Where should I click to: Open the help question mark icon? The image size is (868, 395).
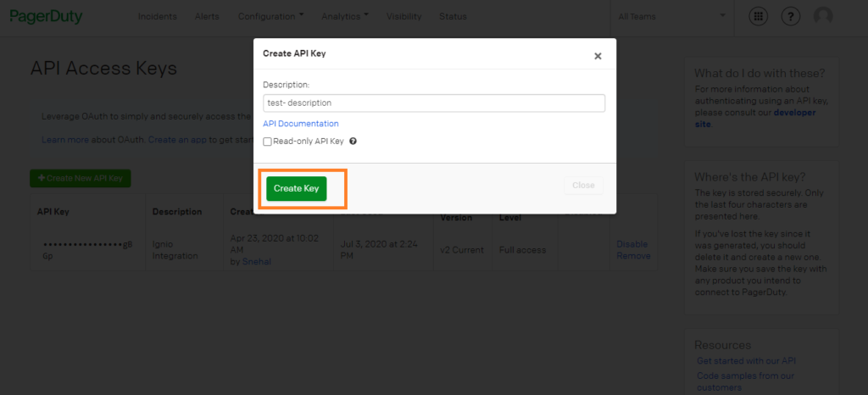[790, 16]
